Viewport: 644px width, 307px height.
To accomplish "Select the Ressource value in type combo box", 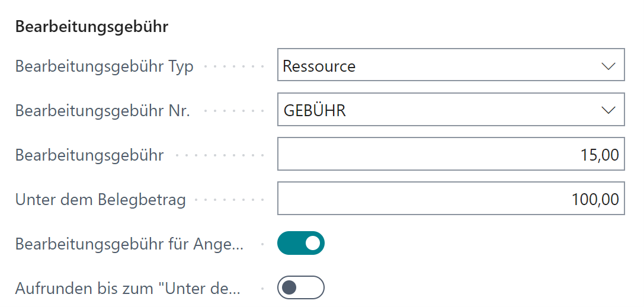I will [x=319, y=66].
